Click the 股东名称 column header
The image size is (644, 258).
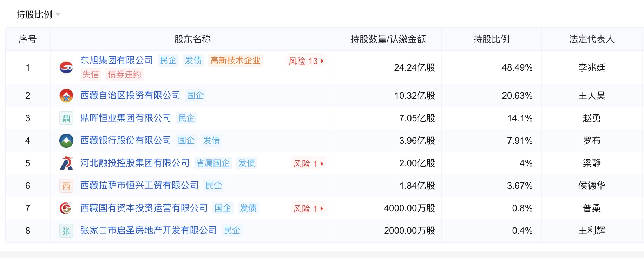point(192,39)
